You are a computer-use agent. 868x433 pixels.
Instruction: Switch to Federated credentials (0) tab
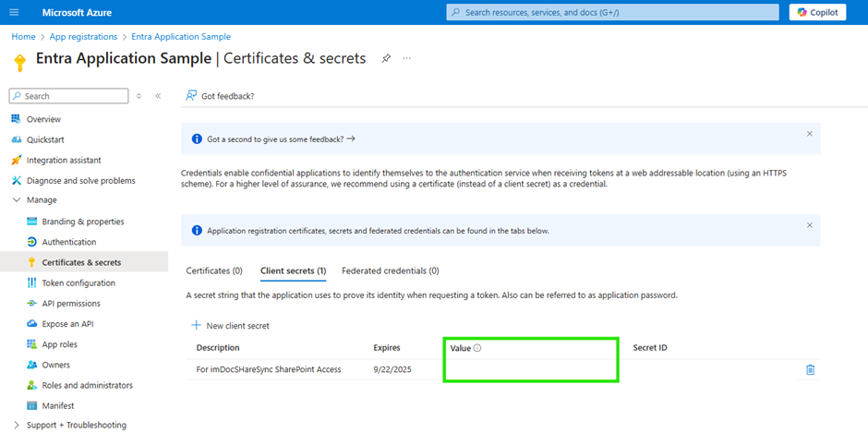pos(391,271)
